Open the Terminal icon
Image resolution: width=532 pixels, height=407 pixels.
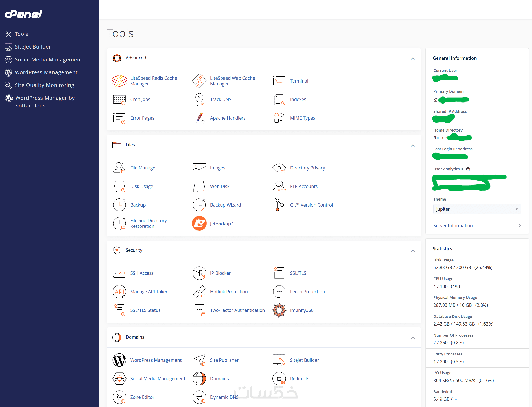pyautogui.click(x=279, y=81)
